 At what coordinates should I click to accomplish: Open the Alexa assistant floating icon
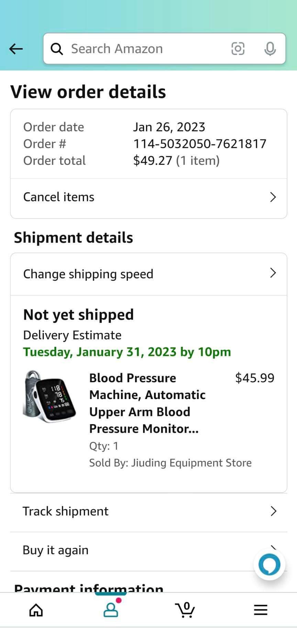tap(269, 565)
